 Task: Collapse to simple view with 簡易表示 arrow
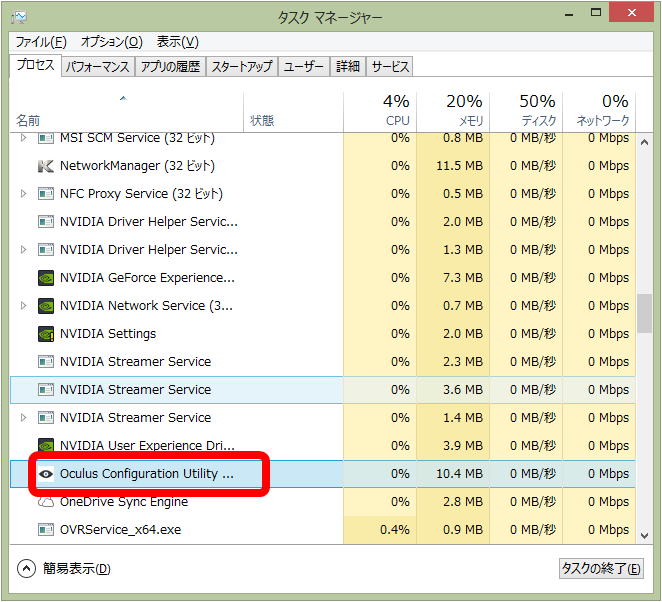[26, 569]
